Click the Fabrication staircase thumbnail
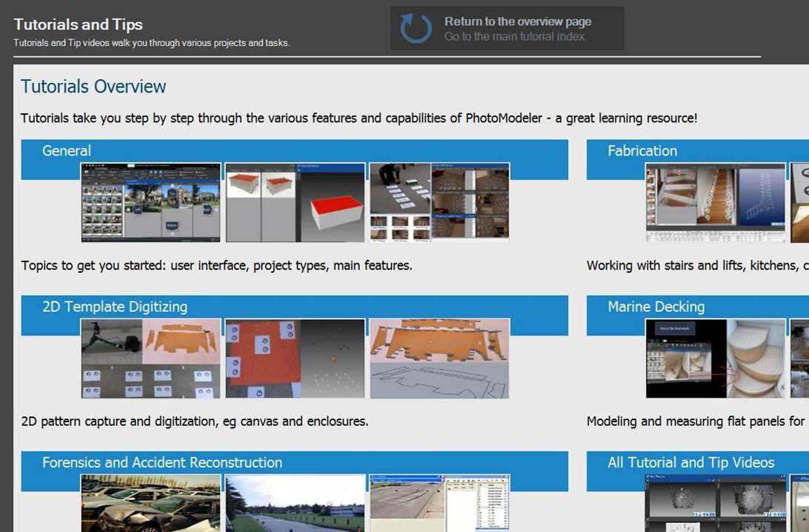 click(x=716, y=202)
